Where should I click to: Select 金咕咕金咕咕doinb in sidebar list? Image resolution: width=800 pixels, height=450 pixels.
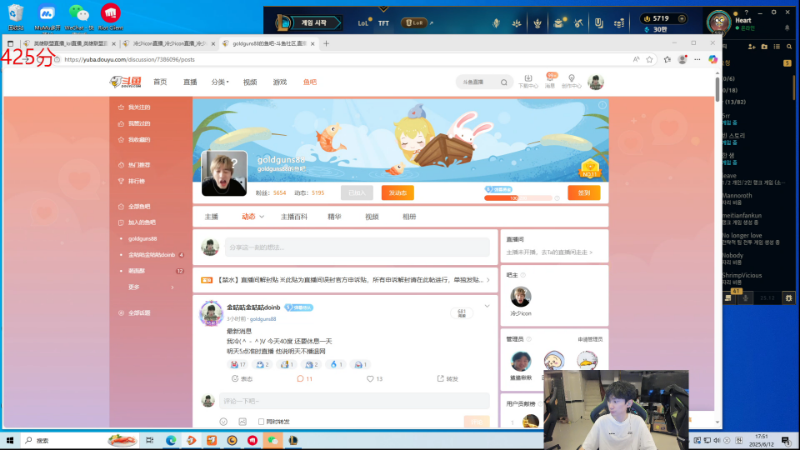152,255
